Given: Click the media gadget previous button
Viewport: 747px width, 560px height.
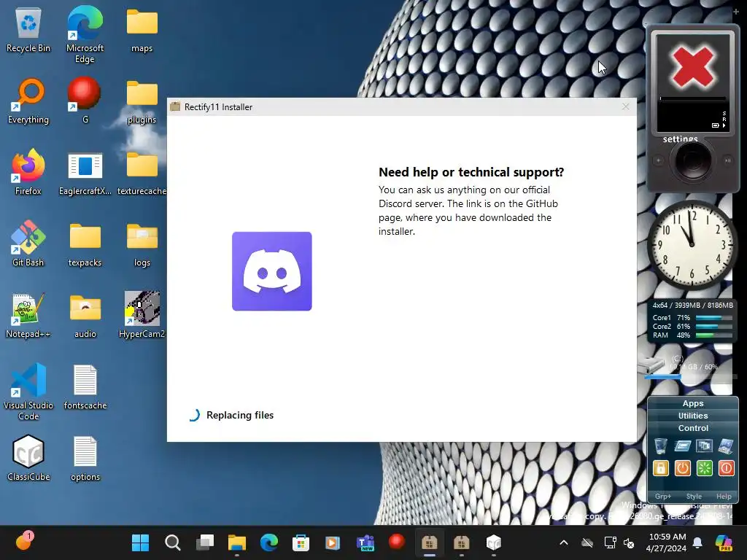Looking at the screenshot, I should point(659,160).
